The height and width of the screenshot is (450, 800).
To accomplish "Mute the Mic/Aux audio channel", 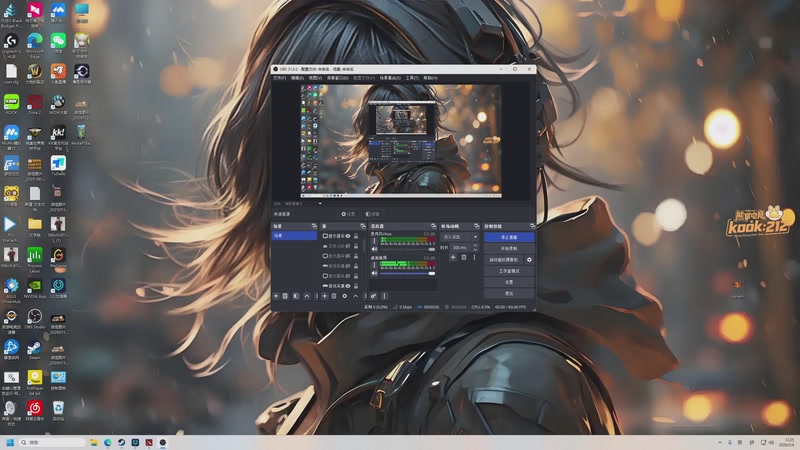I will pos(374,249).
